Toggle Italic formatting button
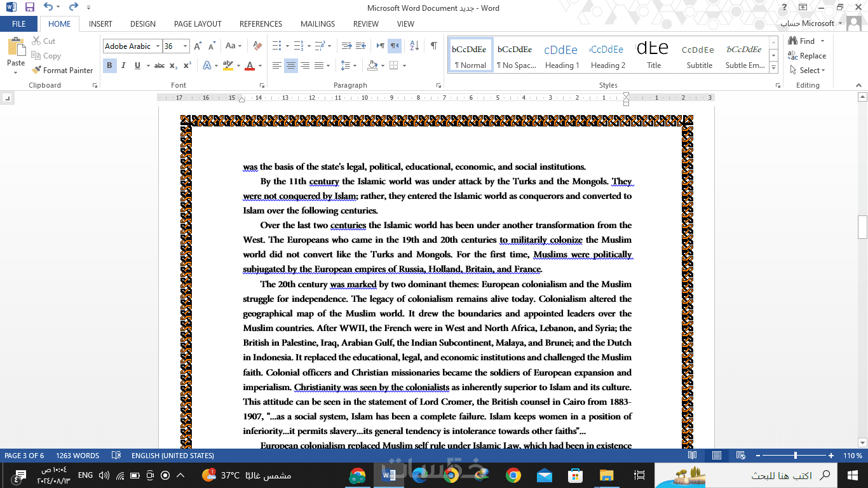 click(x=123, y=65)
